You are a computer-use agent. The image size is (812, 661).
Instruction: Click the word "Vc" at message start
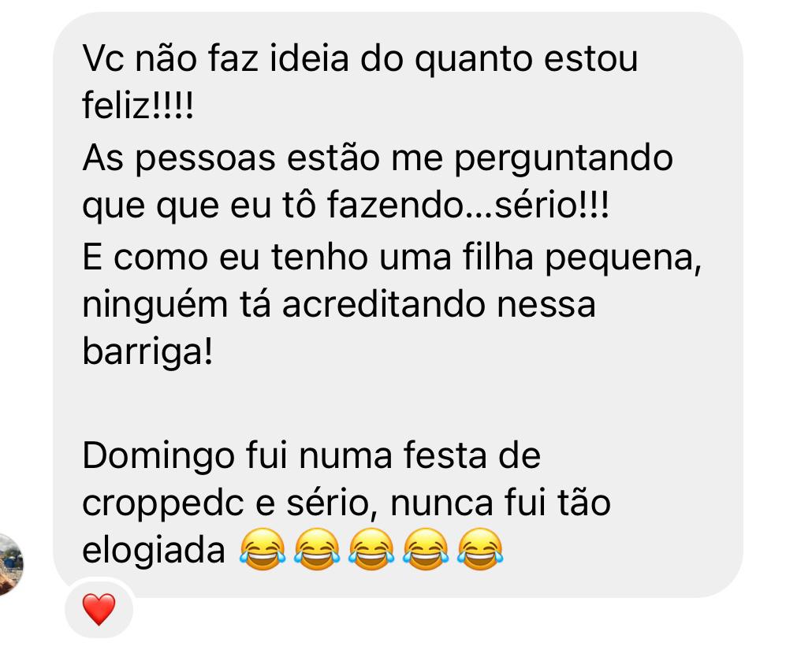[x=103, y=59]
